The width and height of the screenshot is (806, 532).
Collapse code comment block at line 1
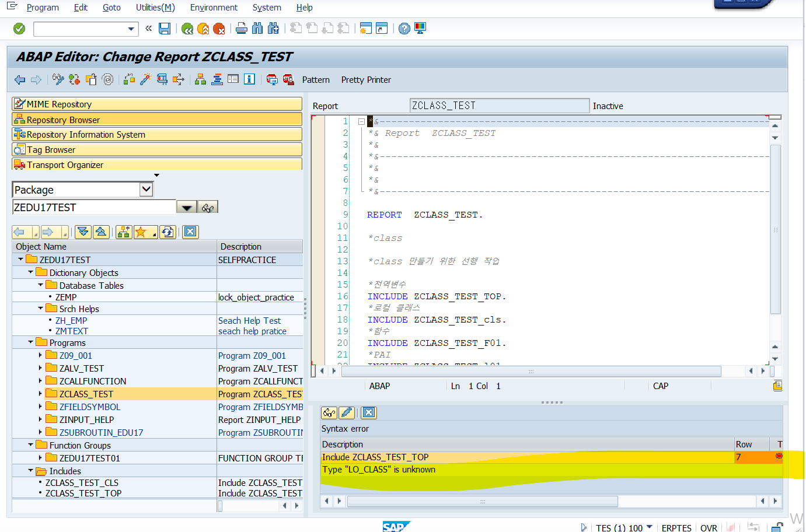362,121
